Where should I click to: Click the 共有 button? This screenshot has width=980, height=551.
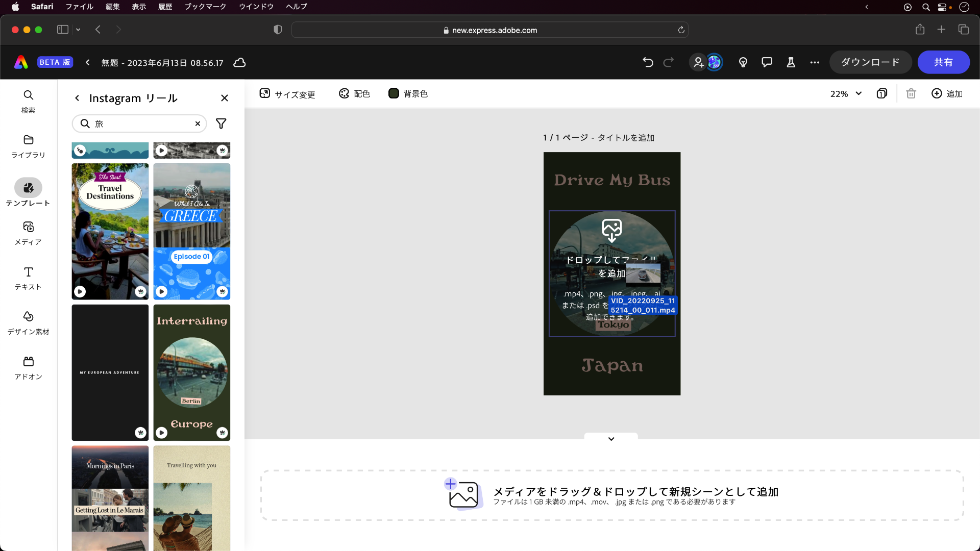pyautogui.click(x=943, y=62)
